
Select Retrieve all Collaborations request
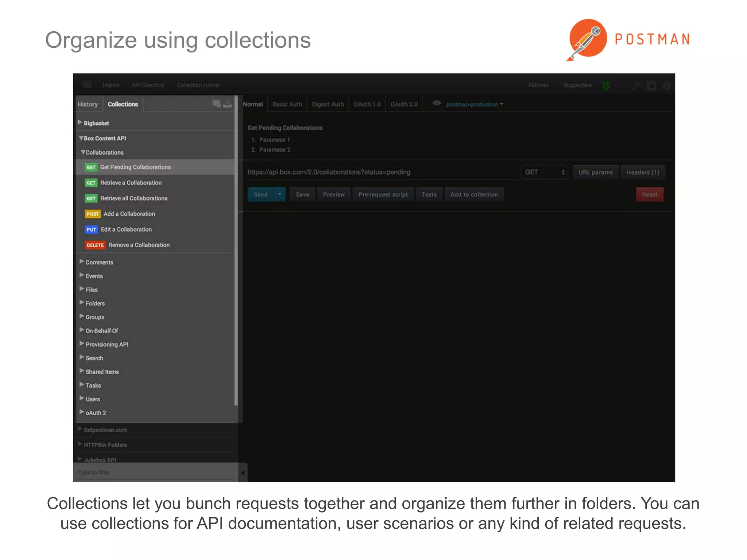pos(155,198)
